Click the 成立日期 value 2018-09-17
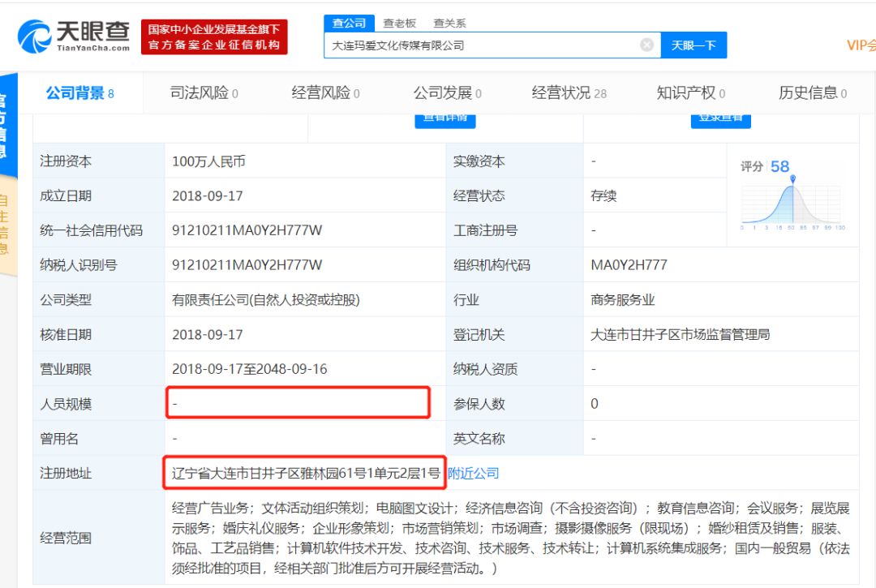The width and height of the screenshot is (876, 588). tap(208, 196)
